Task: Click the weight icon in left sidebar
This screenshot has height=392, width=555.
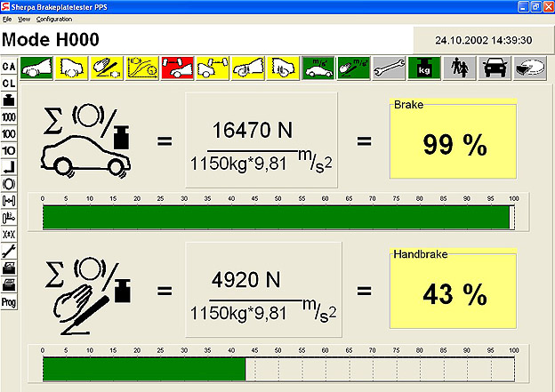Action: (x=9, y=100)
